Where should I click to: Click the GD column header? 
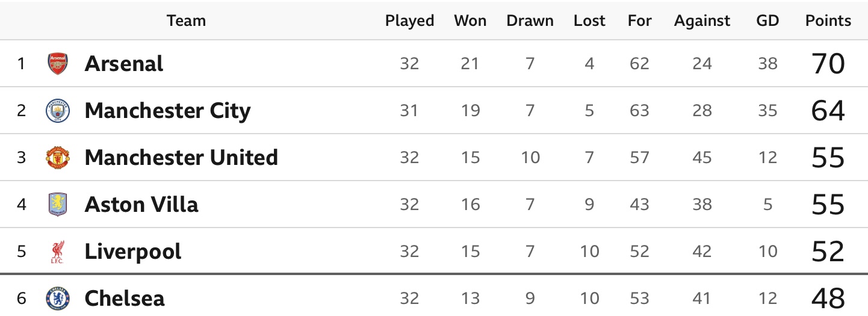click(767, 20)
